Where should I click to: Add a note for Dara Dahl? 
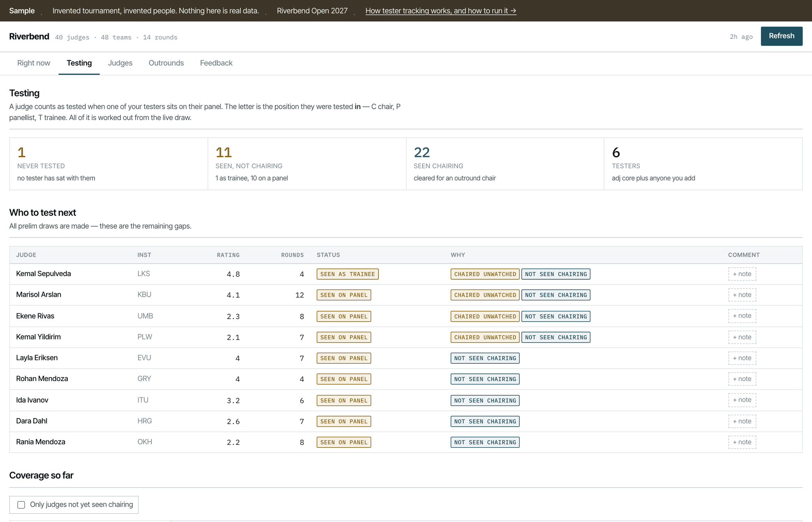pos(742,421)
